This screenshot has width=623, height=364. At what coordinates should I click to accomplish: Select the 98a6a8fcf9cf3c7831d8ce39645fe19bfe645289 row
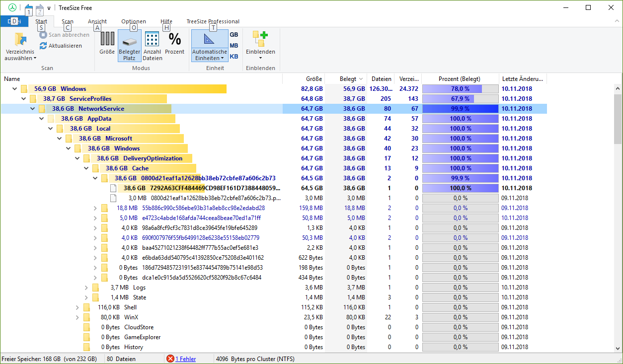[x=274, y=228]
